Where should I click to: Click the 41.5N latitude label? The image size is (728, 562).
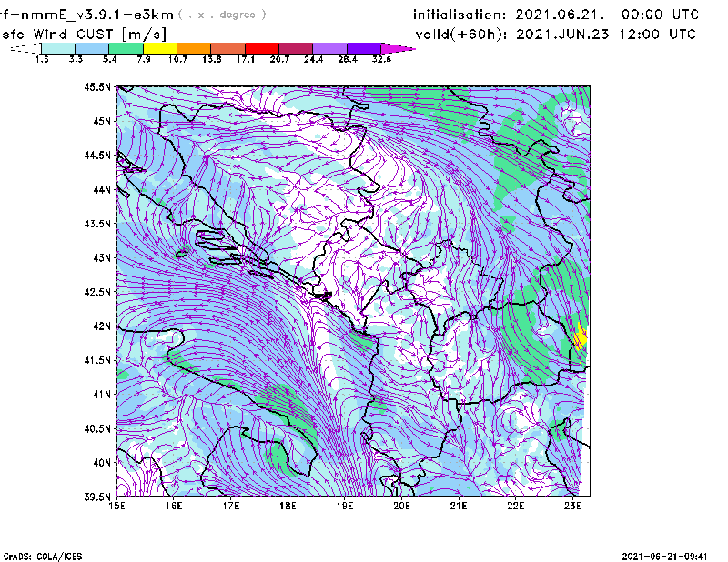pos(97,360)
